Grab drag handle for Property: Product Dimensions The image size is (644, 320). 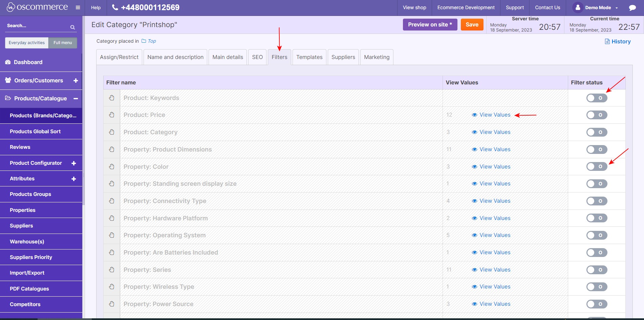[112, 149]
